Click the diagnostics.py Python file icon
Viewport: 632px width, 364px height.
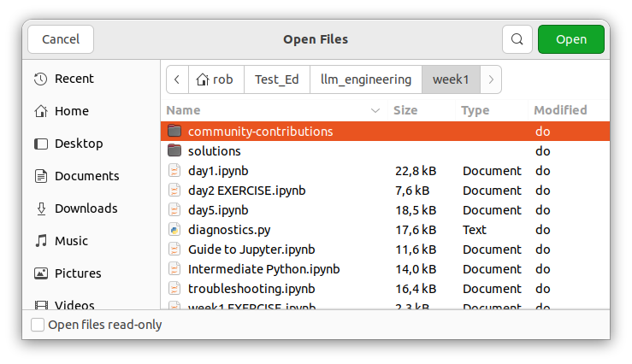coord(174,230)
